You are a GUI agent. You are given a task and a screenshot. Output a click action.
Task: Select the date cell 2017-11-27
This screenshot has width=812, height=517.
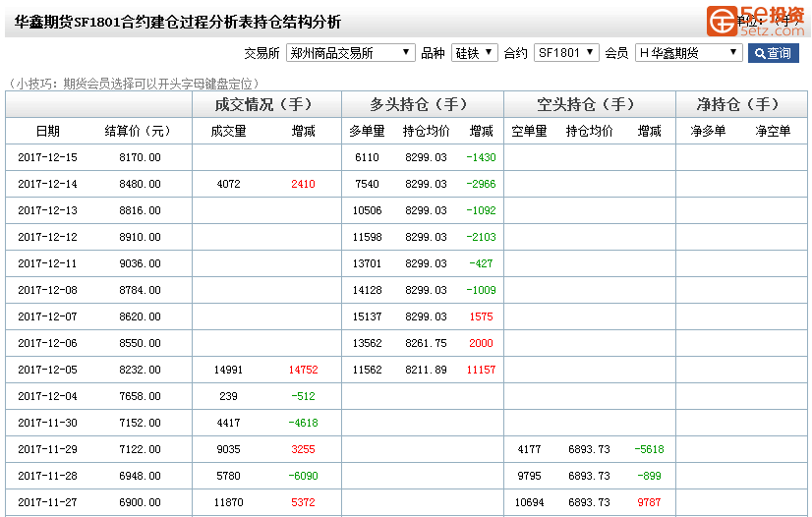[x=47, y=502]
